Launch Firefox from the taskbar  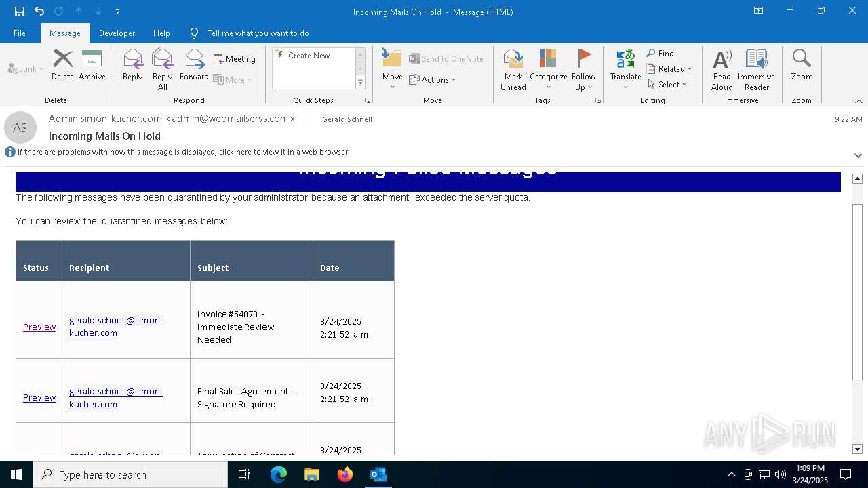coord(345,474)
